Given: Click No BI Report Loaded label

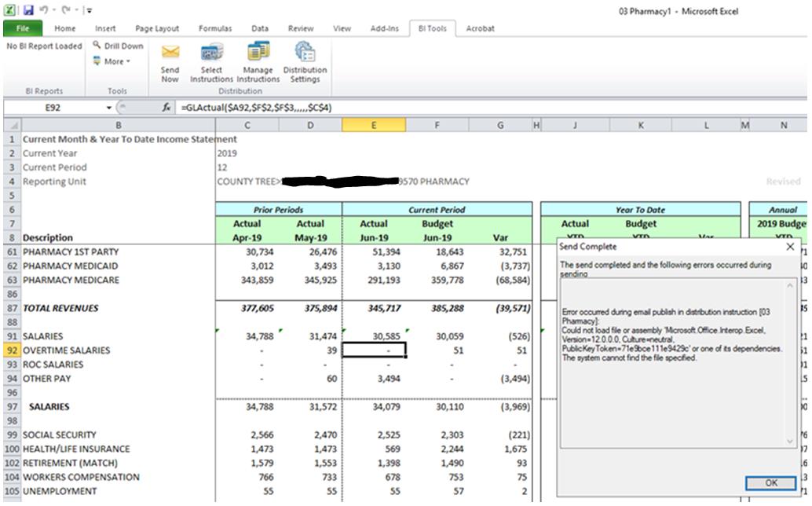Looking at the screenshot, I should tap(44, 46).
